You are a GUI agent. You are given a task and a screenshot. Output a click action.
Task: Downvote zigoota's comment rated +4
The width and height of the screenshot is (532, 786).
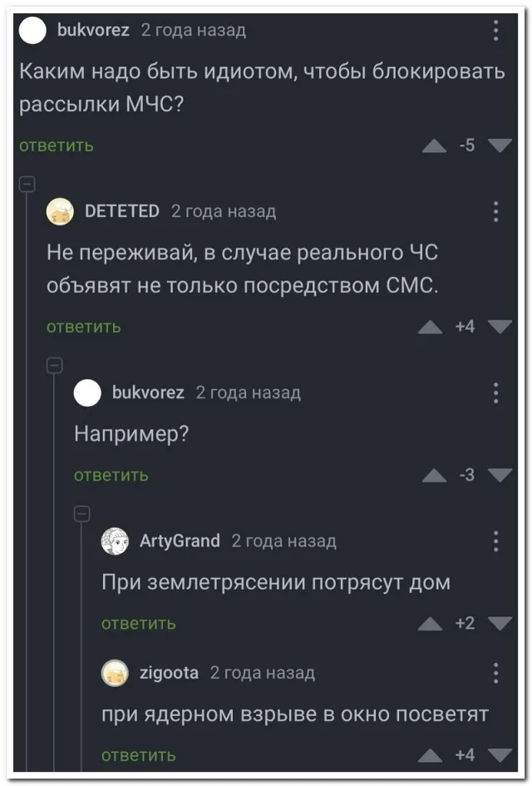click(x=500, y=756)
